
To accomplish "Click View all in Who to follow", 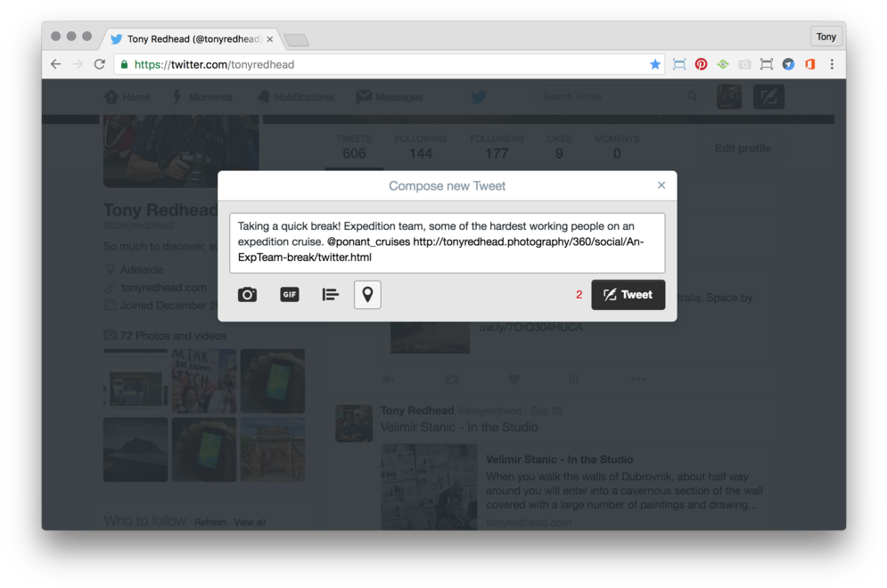I will tap(250, 522).
